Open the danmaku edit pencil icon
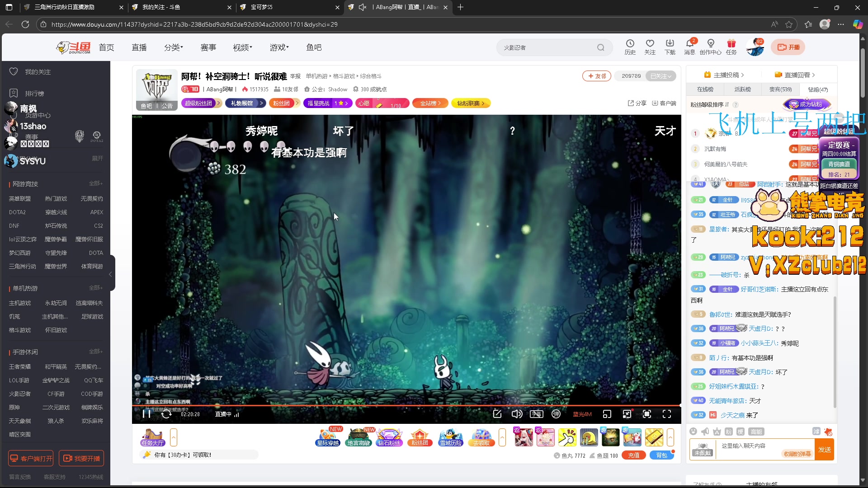 [x=497, y=414]
